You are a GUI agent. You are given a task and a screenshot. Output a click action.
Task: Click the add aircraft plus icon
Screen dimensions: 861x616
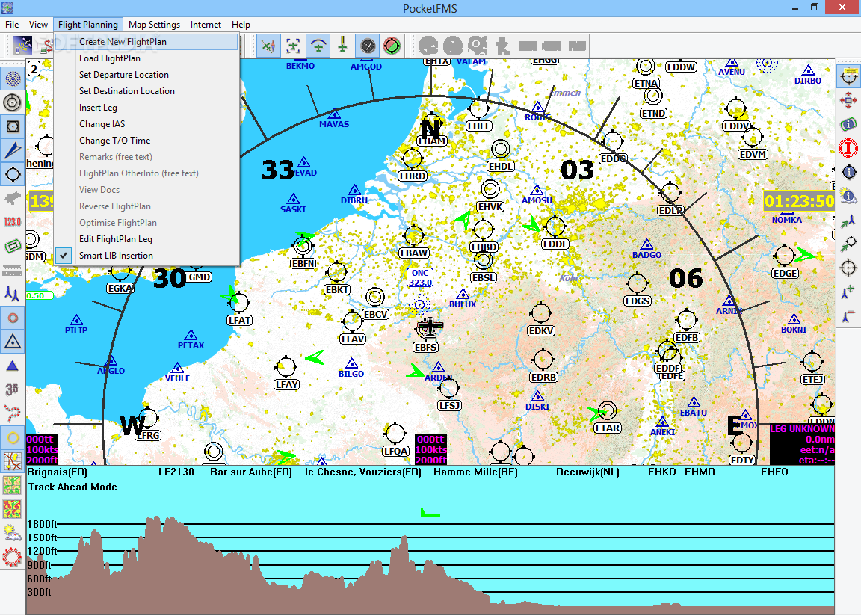point(849,292)
